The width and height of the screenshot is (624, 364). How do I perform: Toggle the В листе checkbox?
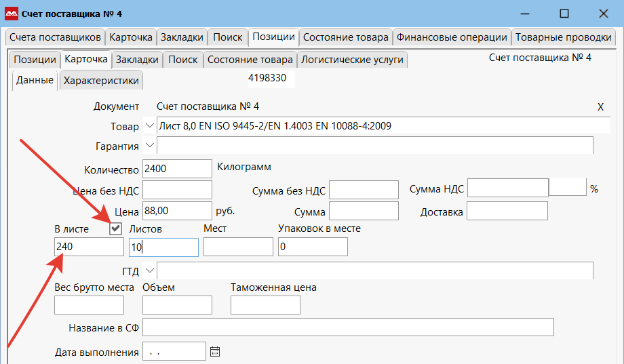(x=116, y=229)
